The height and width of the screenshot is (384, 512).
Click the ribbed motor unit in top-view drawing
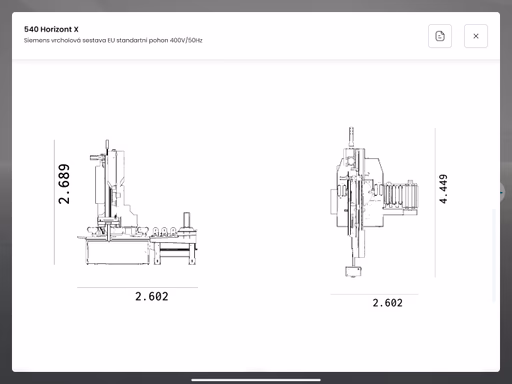(401, 195)
